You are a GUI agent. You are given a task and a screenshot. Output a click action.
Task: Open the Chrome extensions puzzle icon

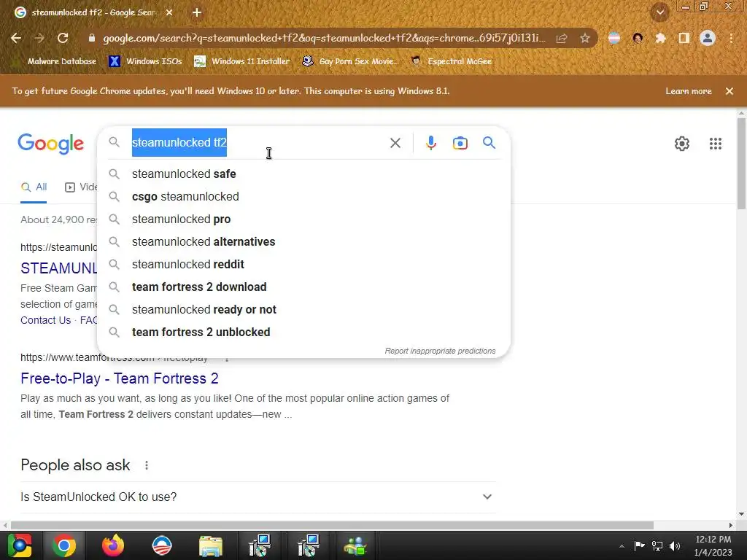(660, 38)
